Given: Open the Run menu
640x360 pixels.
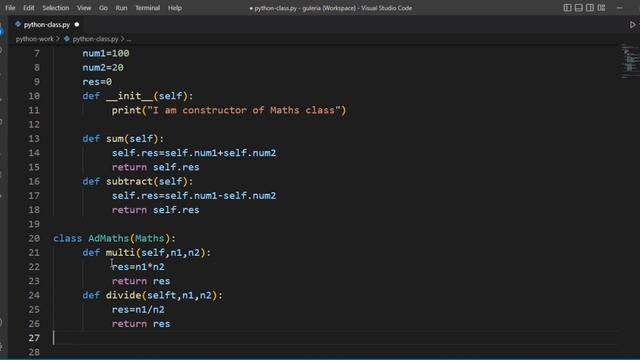Looking at the screenshot, I should (x=121, y=8).
